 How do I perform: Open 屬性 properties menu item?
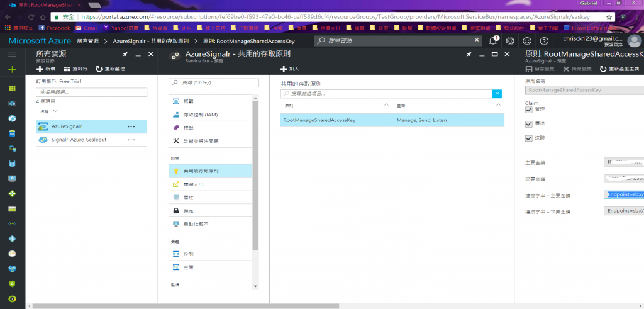tap(210, 198)
